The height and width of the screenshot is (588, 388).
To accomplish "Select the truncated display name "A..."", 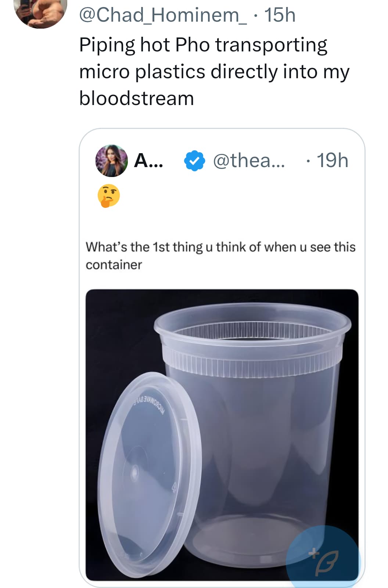I will pyautogui.click(x=148, y=161).
